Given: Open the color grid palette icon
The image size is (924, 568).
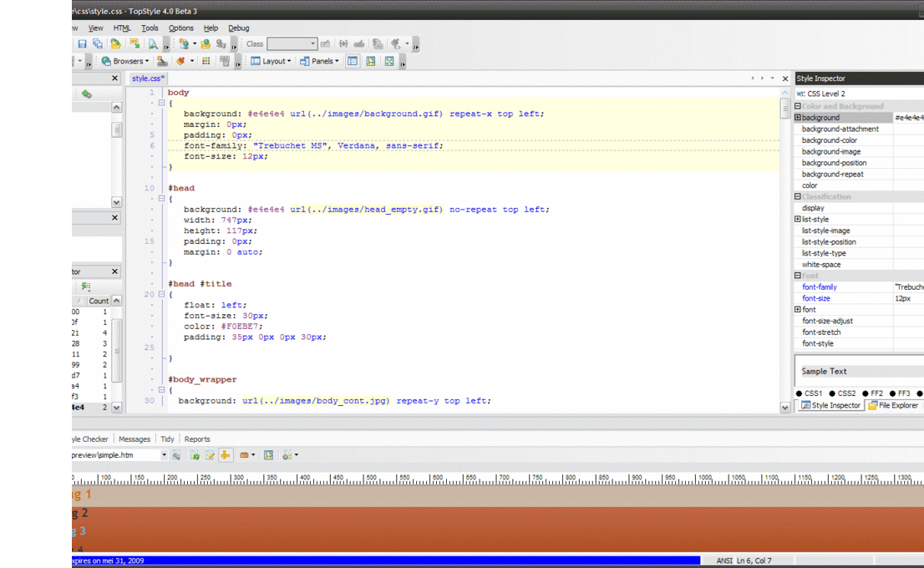Looking at the screenshot, I should click(x=206, y=61).
